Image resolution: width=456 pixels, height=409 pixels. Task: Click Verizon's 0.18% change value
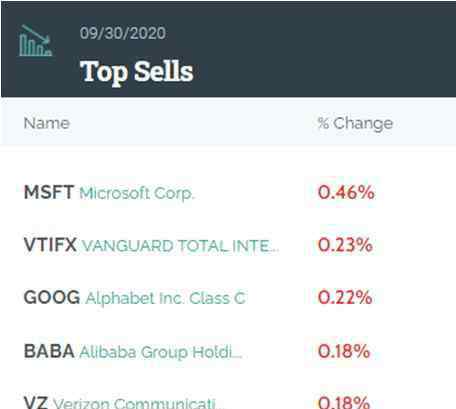coord(344,402)
